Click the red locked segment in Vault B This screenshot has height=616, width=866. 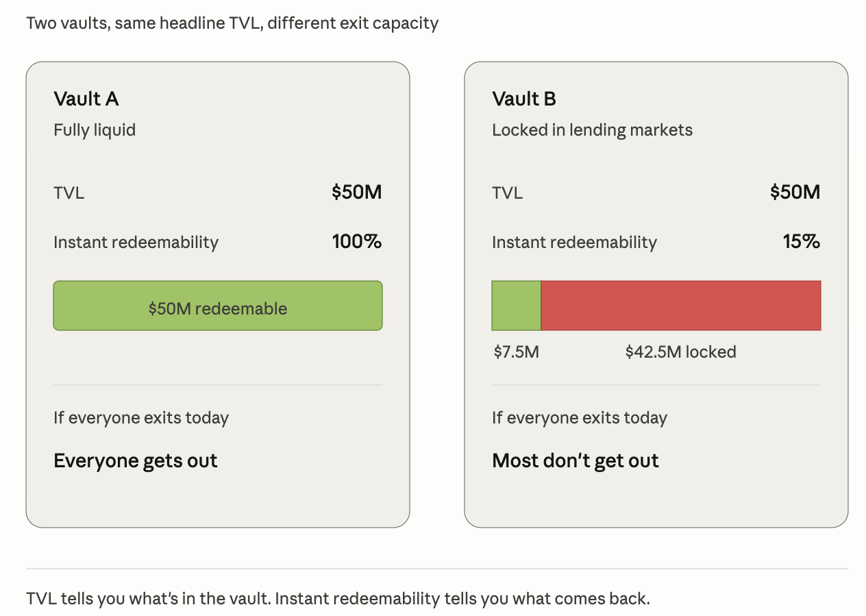(x=681, y=306)
